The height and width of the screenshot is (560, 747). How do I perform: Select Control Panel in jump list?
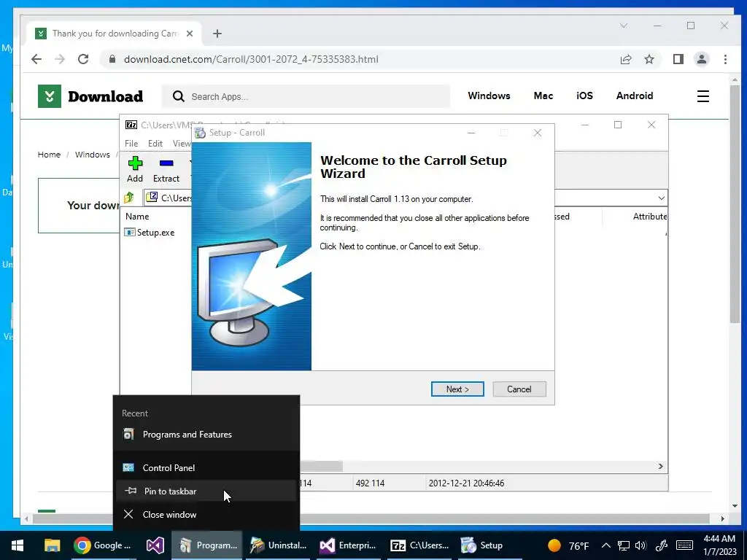[206, 467]
